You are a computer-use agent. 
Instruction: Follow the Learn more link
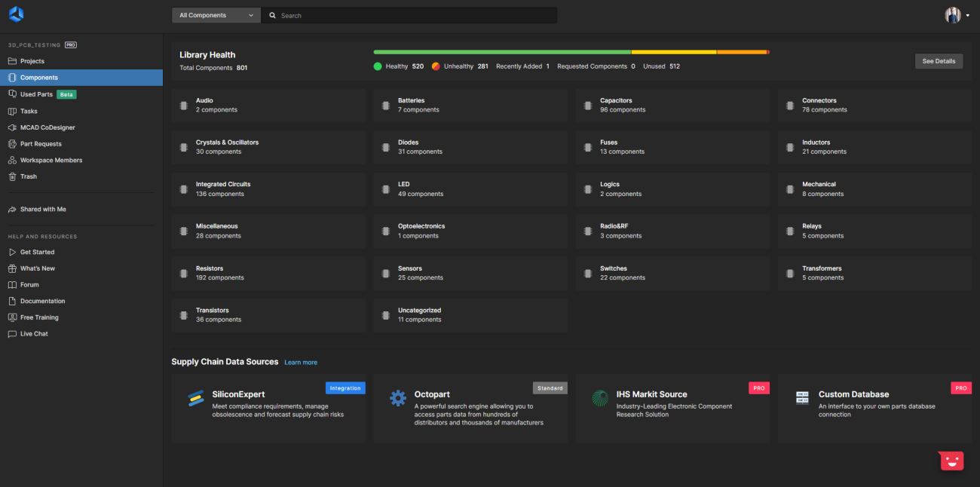(x=301, y=363)
